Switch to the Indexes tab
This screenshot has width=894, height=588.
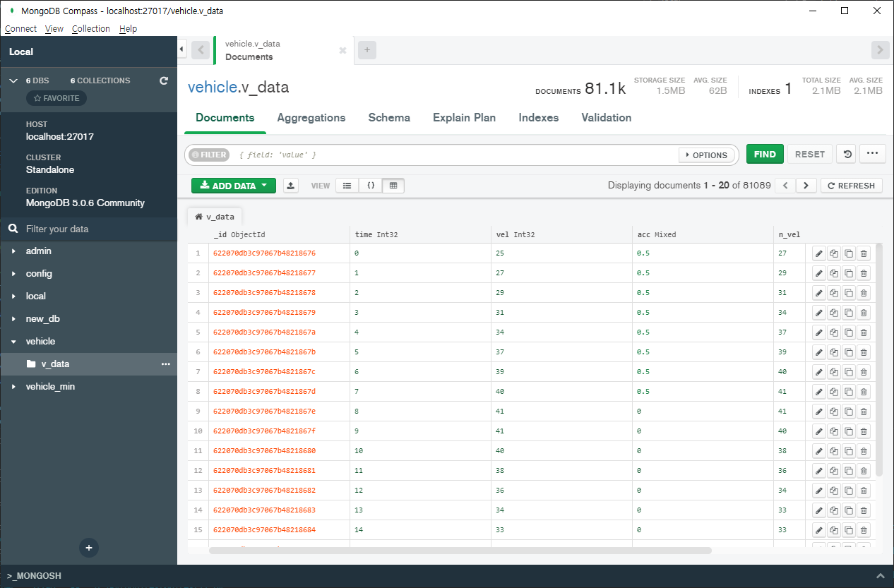point(539,118)
